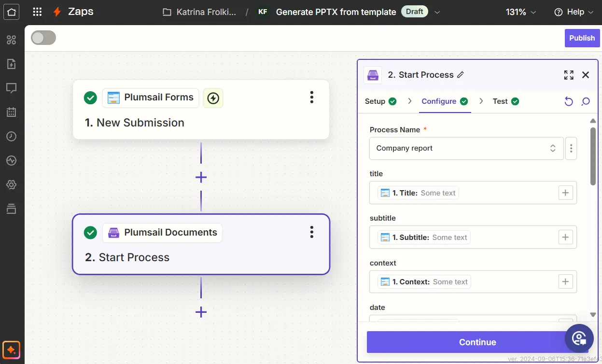Insert data into context field plus button

click(x=565, y=282)
